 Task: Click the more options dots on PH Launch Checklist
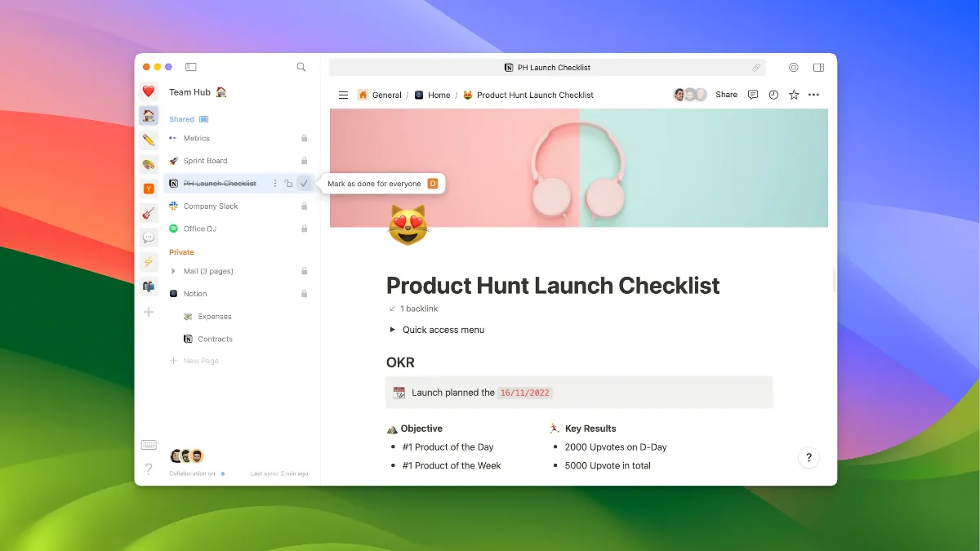(275, 184)
